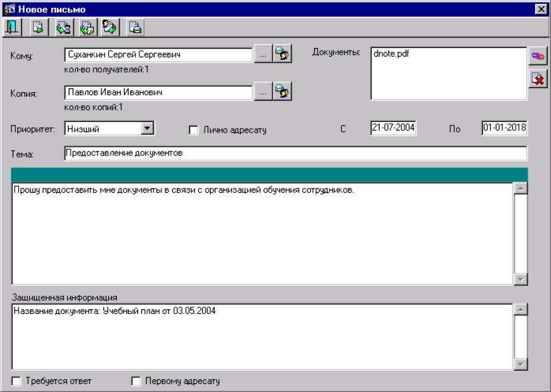Screen dimensions: 551x392
Task: Click the toolbar icon with hourglass and green arrow
Action: pos(63,27)
